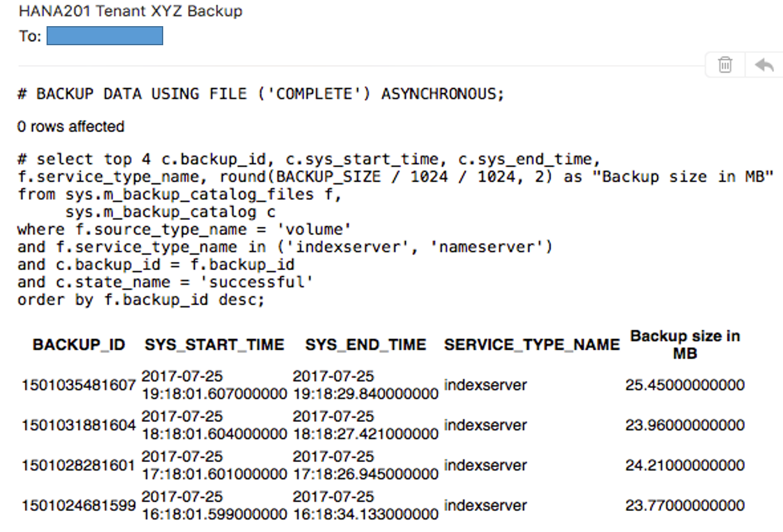Select backup ID 1501031881604
The width and height of the screenshot is (783, 532).
coord(78,425)
